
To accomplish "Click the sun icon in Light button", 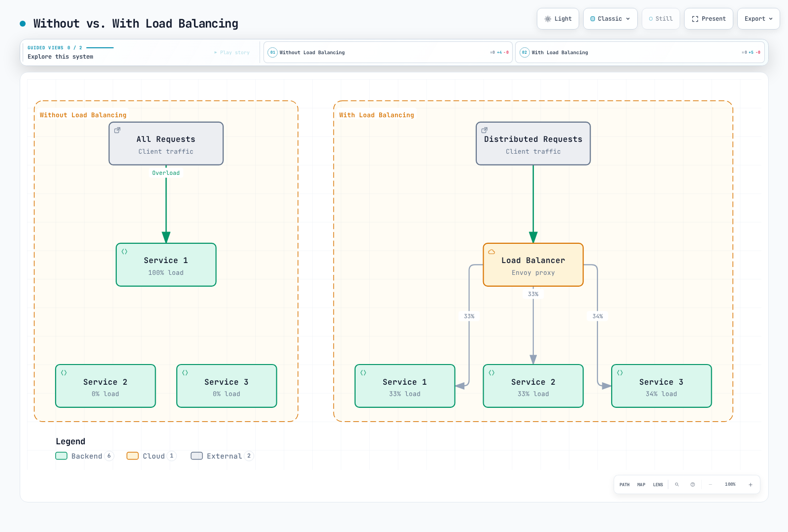I will click(x=548, y=19).
